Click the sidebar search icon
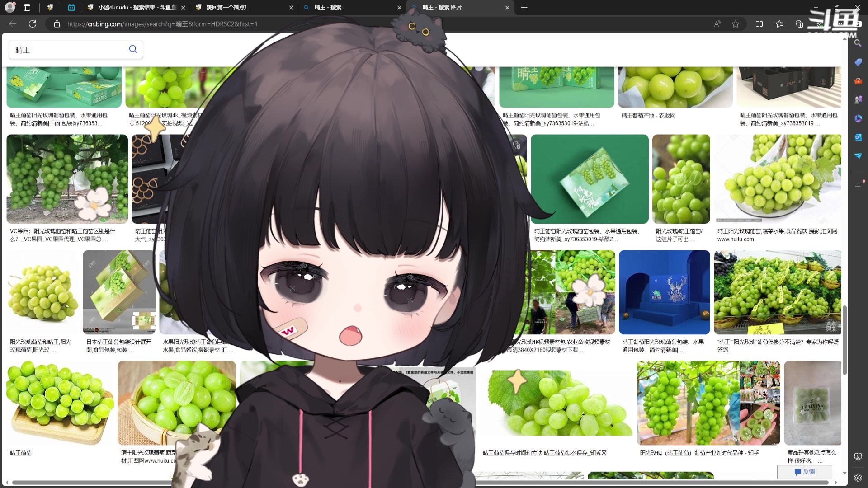This screenshot has height=488, width=868. [x=858, y=43]
